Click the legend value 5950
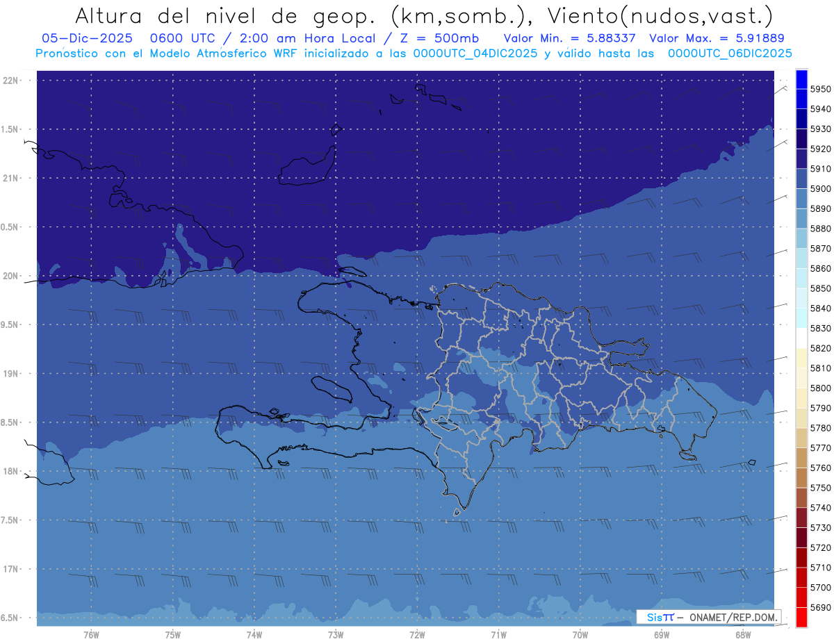Screen dimensions: 834x644 click(x=820, y=89)
